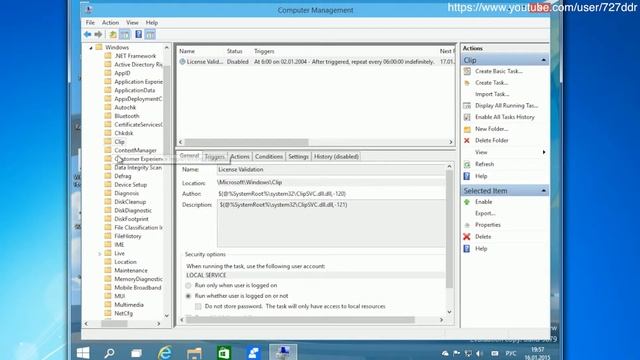Select 'Run only when user is logged on'
The height and width of the screenshot is (360, 640).
point(188,286)
